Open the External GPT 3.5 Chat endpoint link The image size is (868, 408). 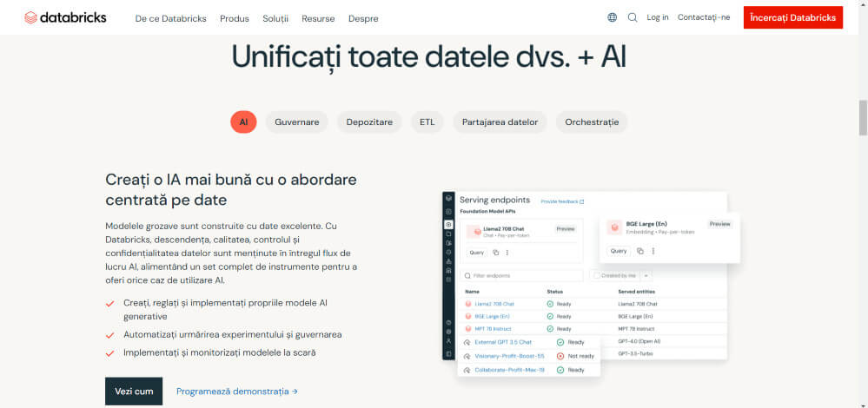(x=503, y=342)
